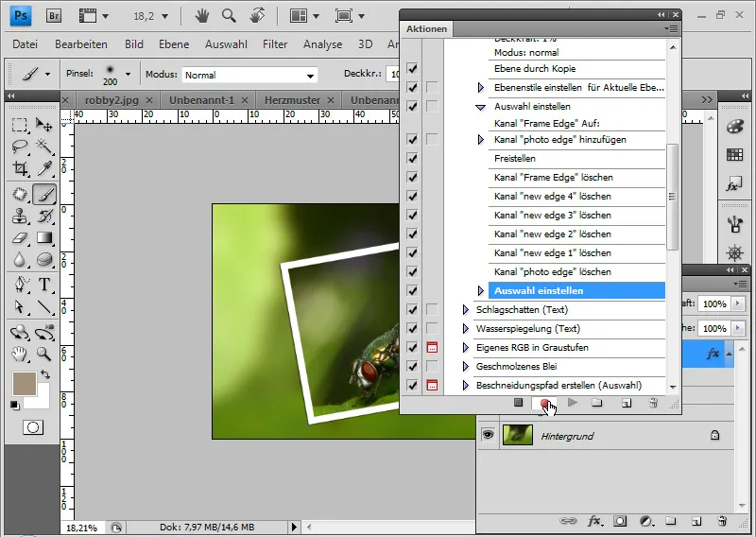Select the Spot Healing Brush tool
756x537 pixels.
(19, 194)
